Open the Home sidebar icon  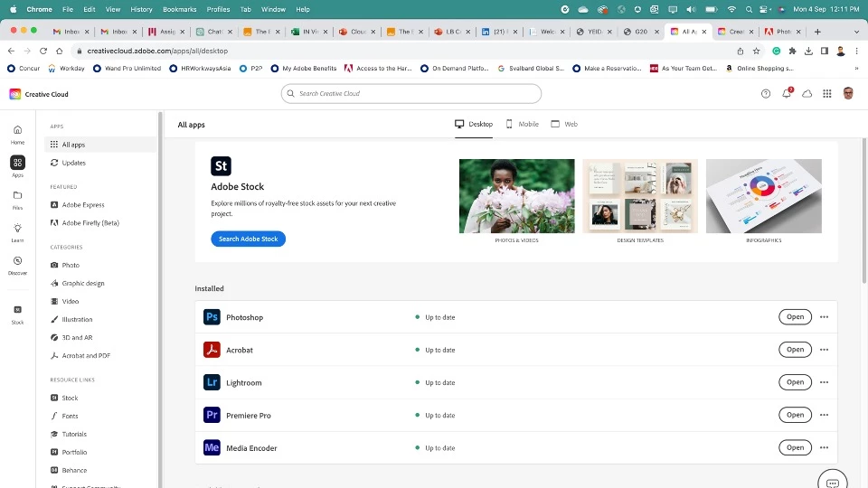(x=18, y=130)
